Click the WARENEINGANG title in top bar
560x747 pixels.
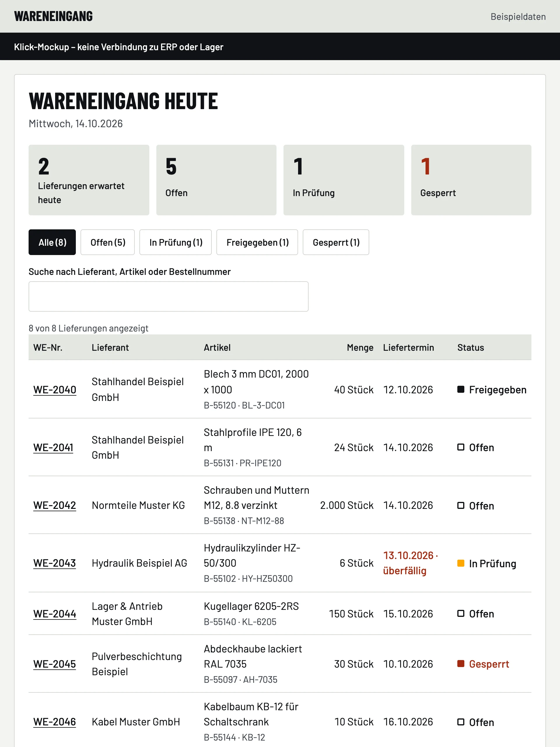[53, 16]
